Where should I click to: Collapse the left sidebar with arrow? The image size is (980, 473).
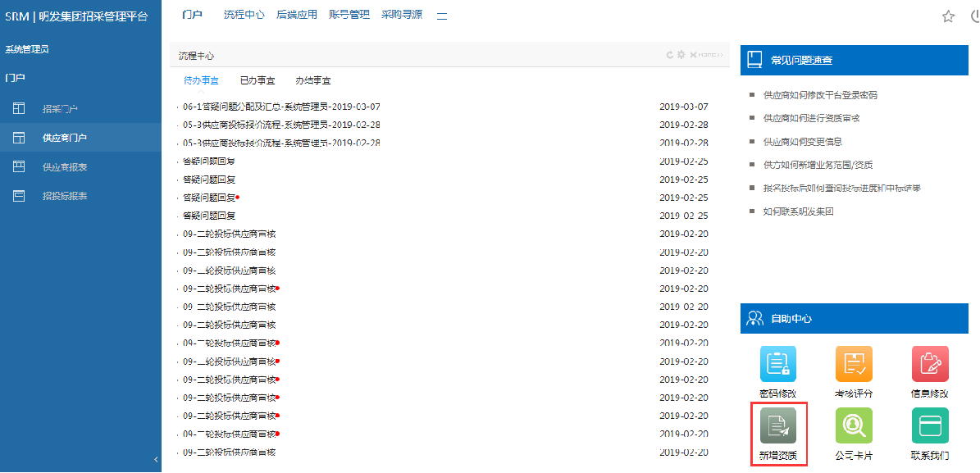pyautogui.click(x=156, y=459)
